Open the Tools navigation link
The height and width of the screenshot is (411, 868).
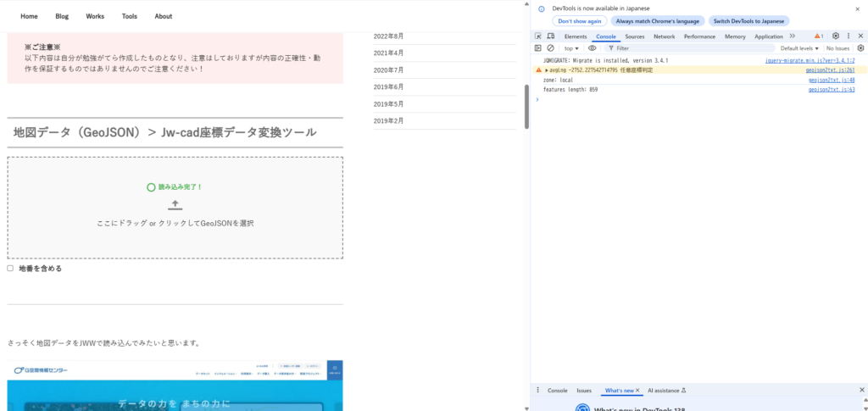click(x=130, y=16)
